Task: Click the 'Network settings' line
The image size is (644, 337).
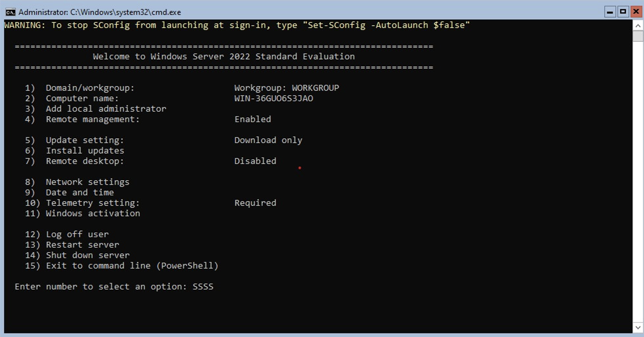Action: pos(87,182)
